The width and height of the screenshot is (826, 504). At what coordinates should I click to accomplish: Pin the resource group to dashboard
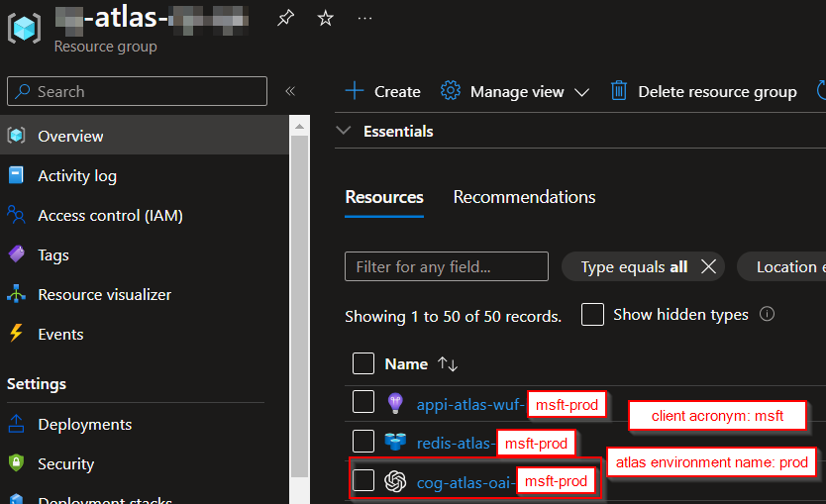(285, 19)
